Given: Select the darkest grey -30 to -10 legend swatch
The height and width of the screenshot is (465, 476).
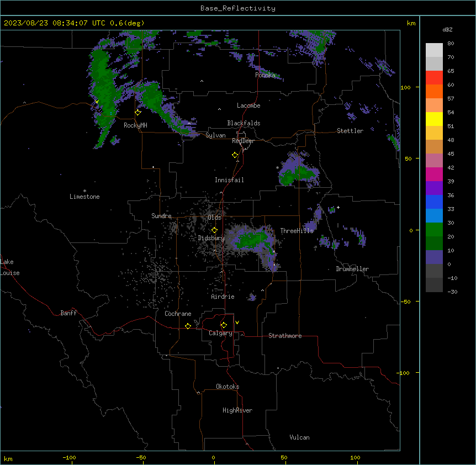Looking at the screenshot, I should [434, 285].
